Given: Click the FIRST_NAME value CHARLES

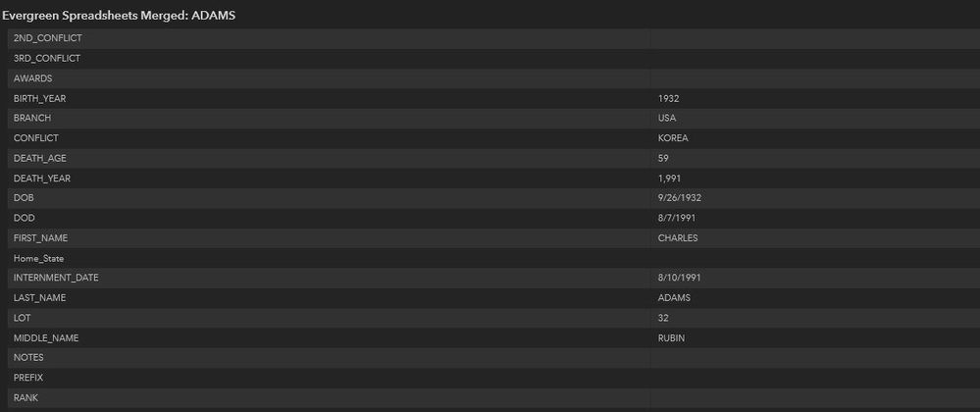Looking at the screenshot, I should (678, 238).
